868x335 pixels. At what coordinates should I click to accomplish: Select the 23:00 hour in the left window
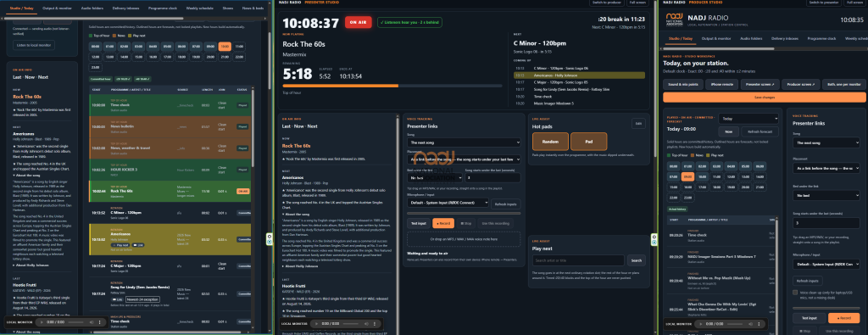95,67
